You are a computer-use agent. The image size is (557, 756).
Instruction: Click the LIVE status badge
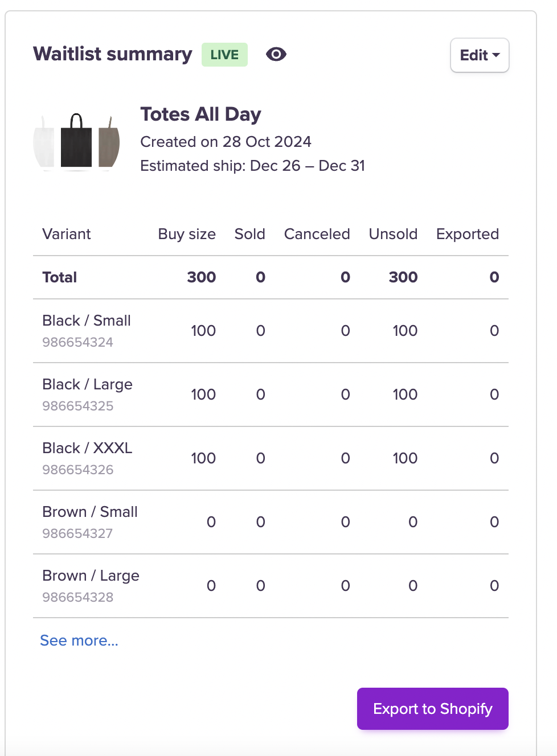[224, 55]
